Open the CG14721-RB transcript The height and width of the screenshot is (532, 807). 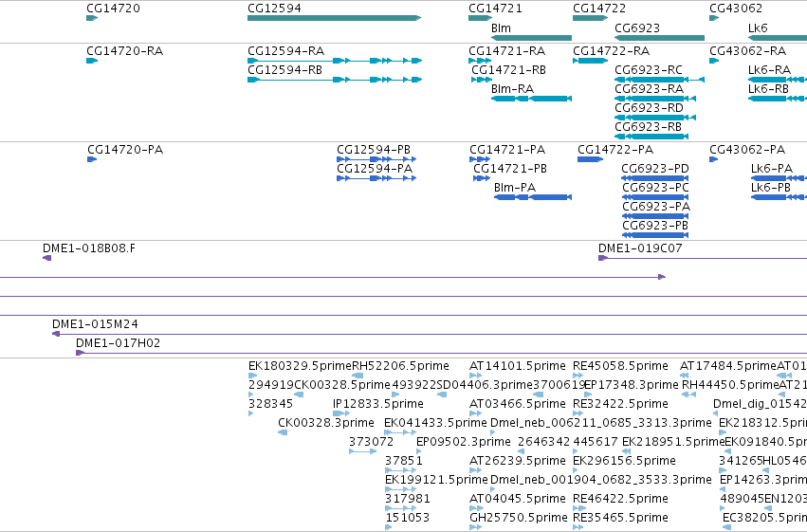pos(482,80)
